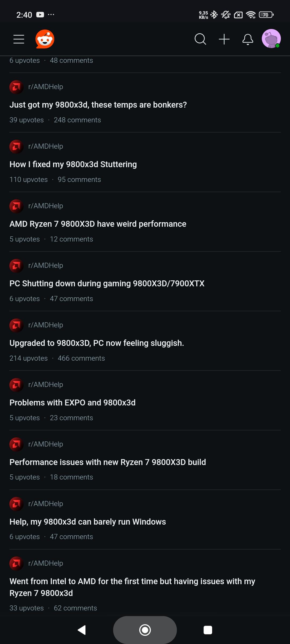Open "Upgraded to 9800x3D, PC now feeling sluggish"
This screenshot has width=290, height=644.
[97, 343]
